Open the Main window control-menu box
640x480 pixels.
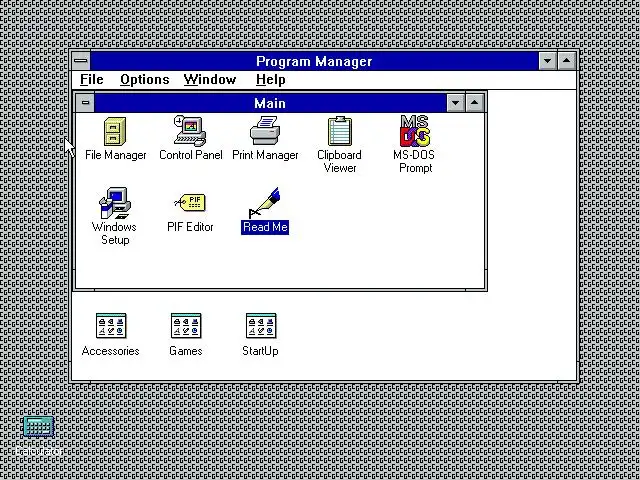tap(85, 103)
